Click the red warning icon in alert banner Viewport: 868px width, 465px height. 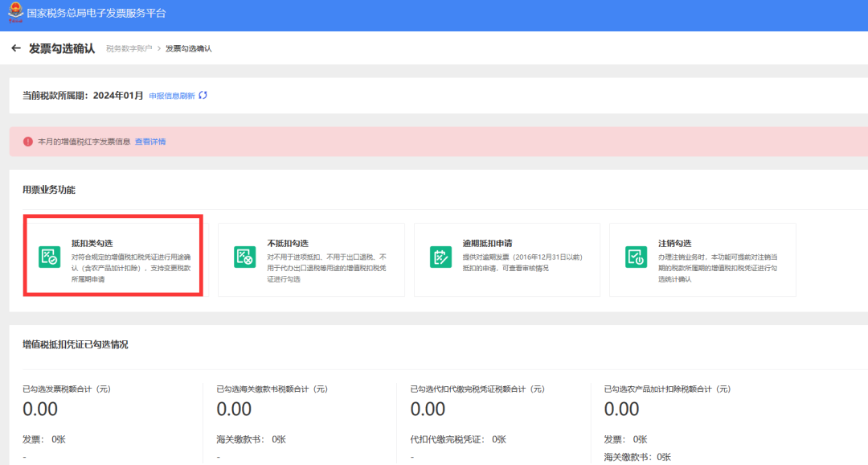pyautogui.click(x=28, y=142)
